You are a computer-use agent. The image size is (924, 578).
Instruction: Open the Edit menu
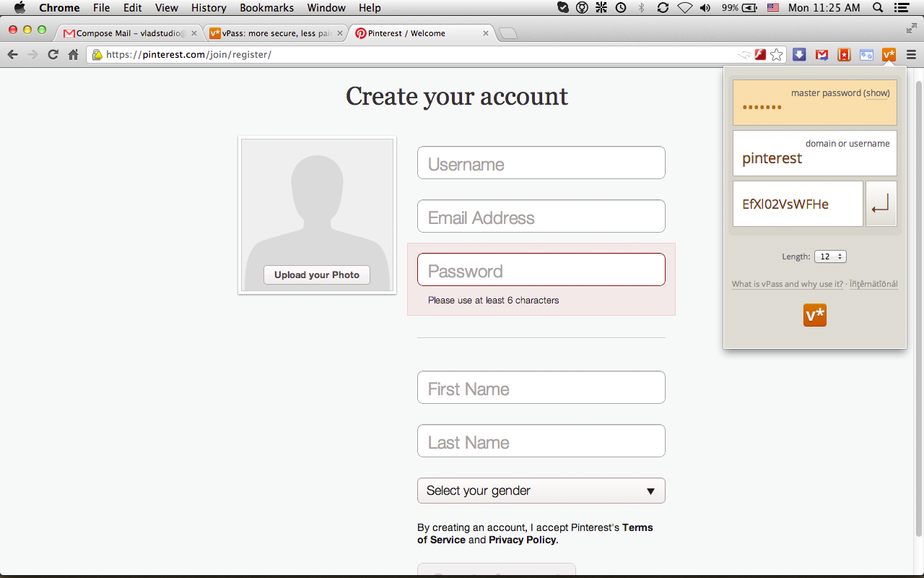pos(132,8)
